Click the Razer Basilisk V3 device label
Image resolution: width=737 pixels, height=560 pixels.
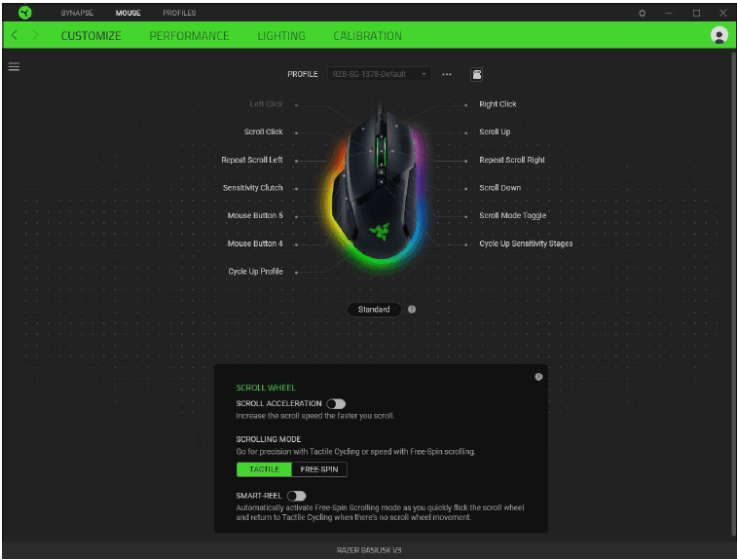click(369, 550)
